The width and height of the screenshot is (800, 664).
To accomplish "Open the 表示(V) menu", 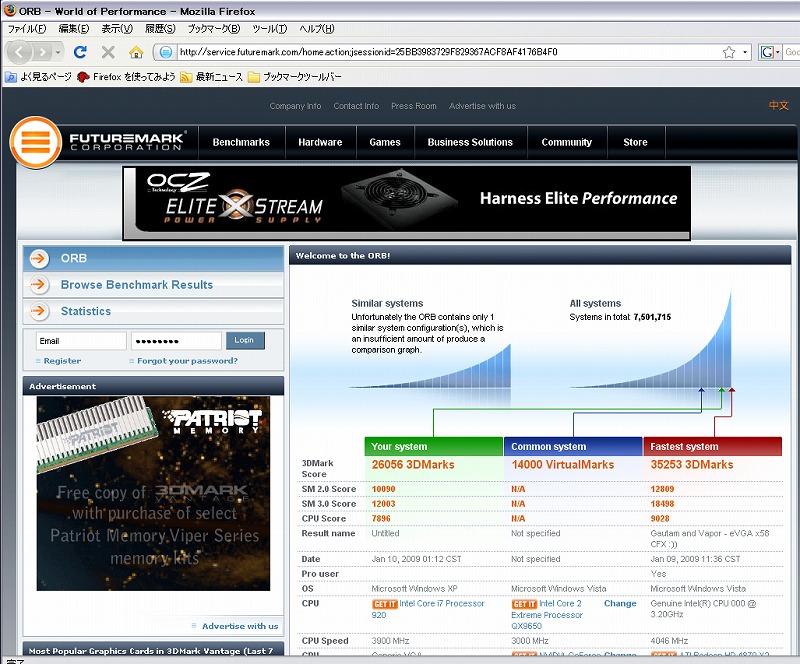I will click(117, 29).
